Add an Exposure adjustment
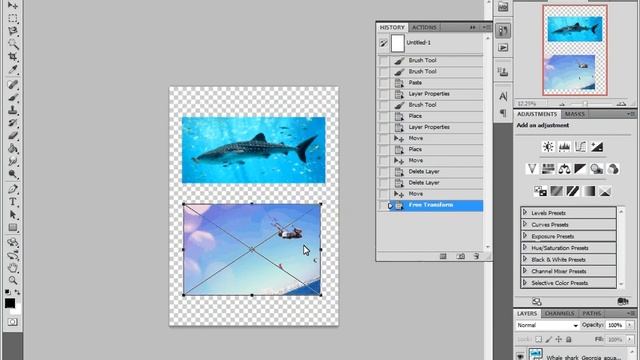The width and height of the screenshot is (640, 360). (597, 147)
